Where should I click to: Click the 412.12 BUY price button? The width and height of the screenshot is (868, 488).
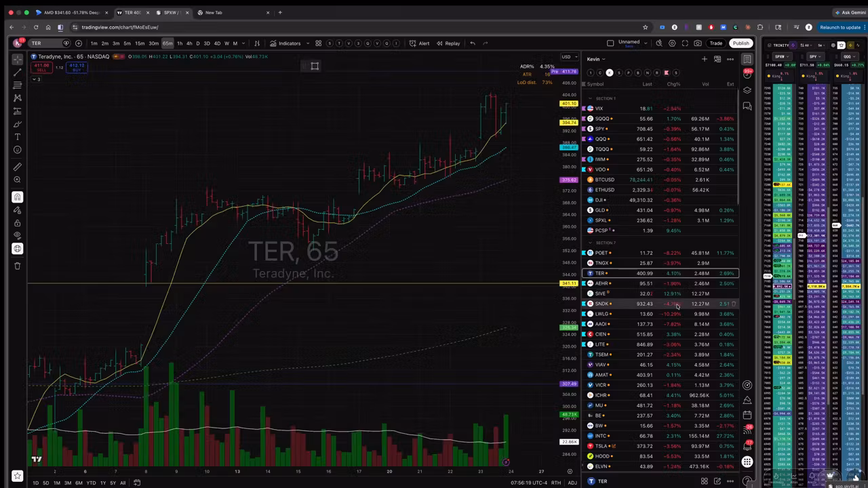(x=76, y=68)
